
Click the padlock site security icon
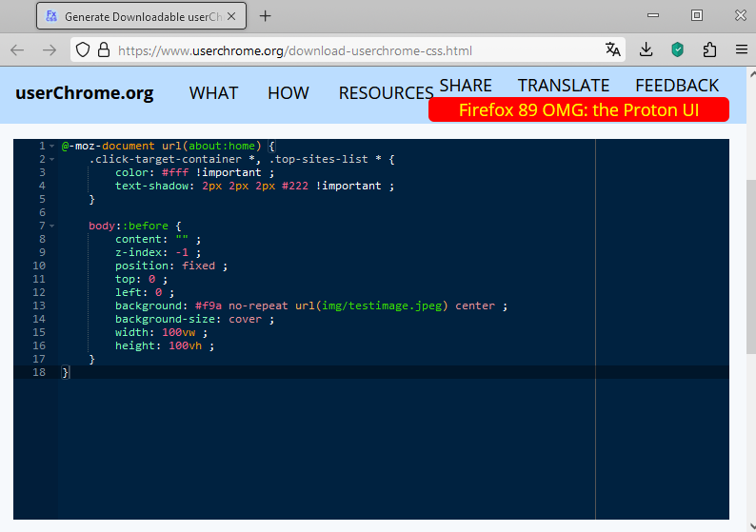click(103, 50)
